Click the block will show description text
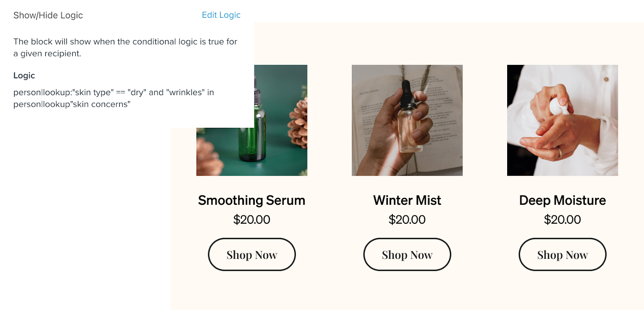This screenshot has height=310, width=644. 125,48
